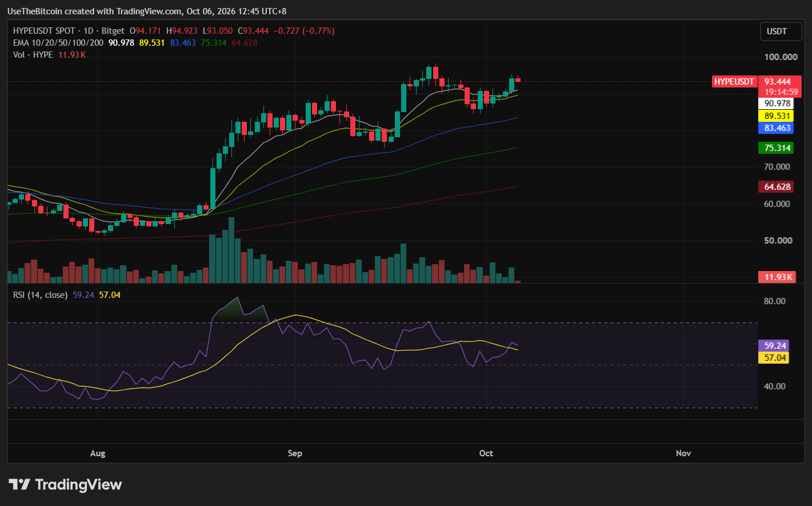Click the 60.000 price scale value
Screen dimensions: 812x506
pos(778,204)
